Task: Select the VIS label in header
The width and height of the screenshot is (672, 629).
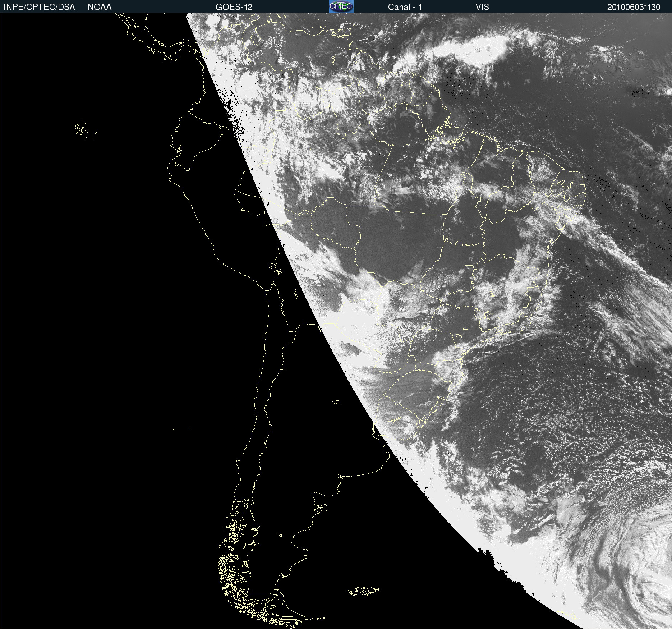Action: [x=482, y=7]
